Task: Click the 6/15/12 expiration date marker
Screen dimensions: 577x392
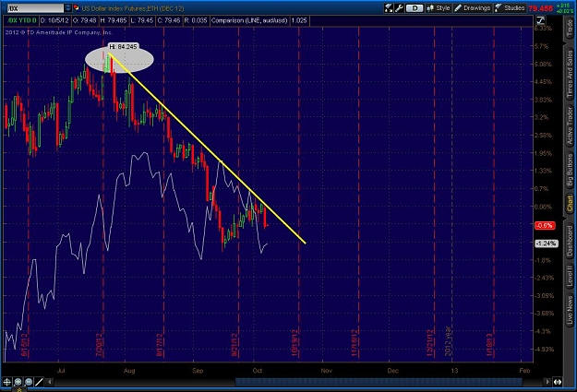Action: point(25,345)
